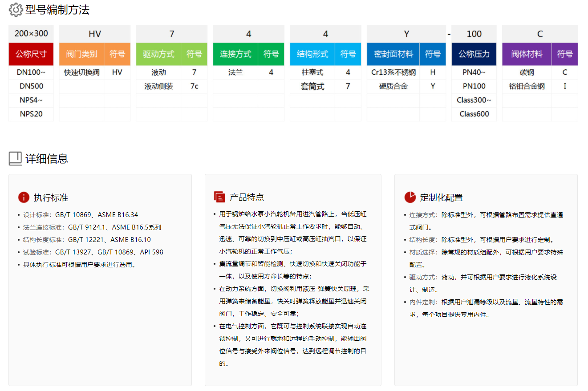This screenshot has height=391, width=588.
Task: Select the 定制化配置 section heading
Action: click(x=441, y=198)
